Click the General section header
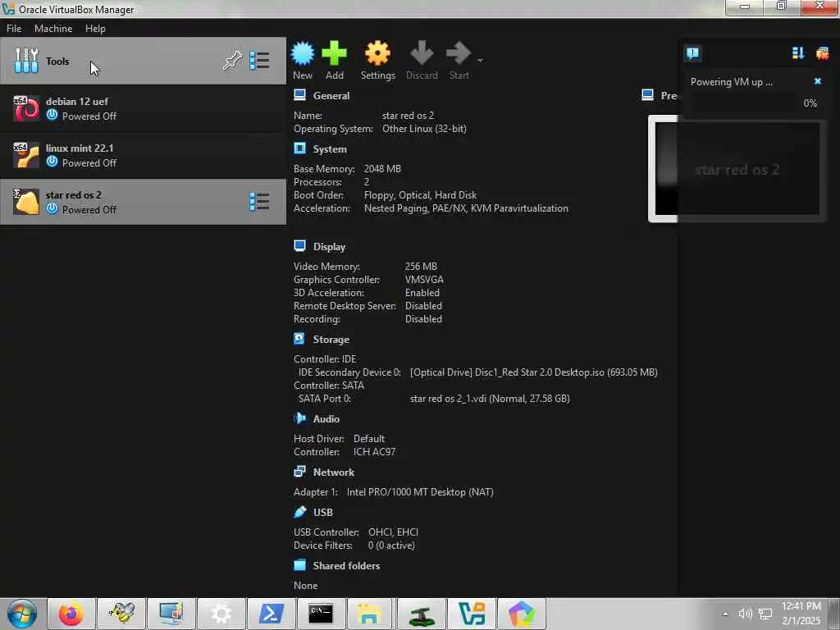This screenshot has width=840, height=630. click(331, 96)
